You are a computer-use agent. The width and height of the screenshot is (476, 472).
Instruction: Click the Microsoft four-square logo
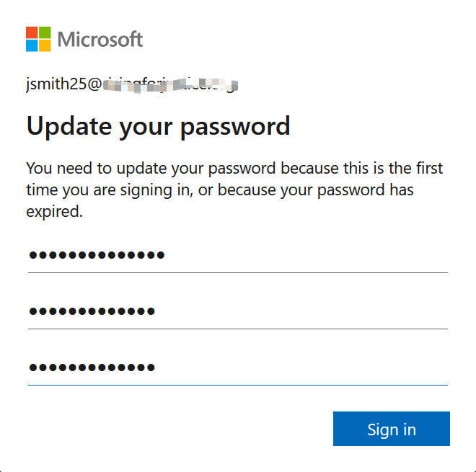click(38, 39)
